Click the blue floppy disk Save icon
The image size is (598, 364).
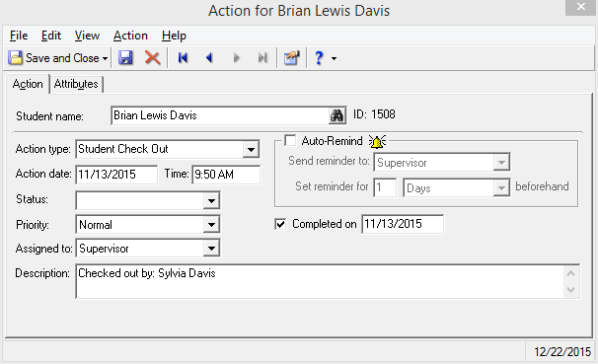[125, 58]
